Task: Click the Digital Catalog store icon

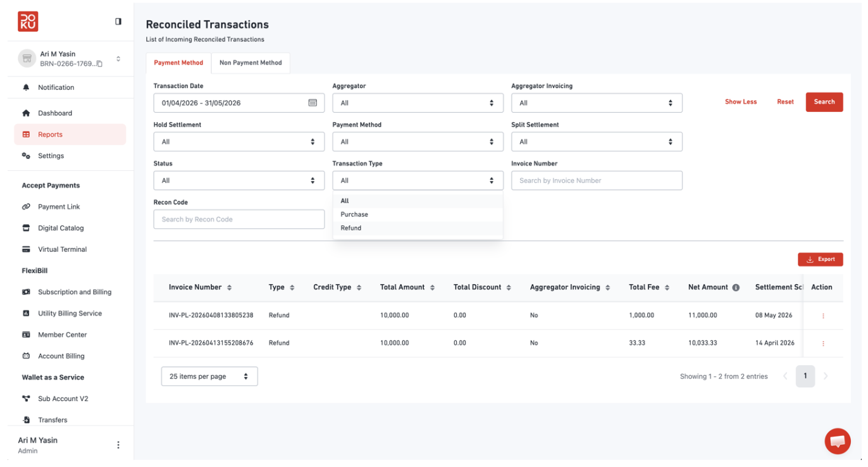Action: [x=26, y=228]
